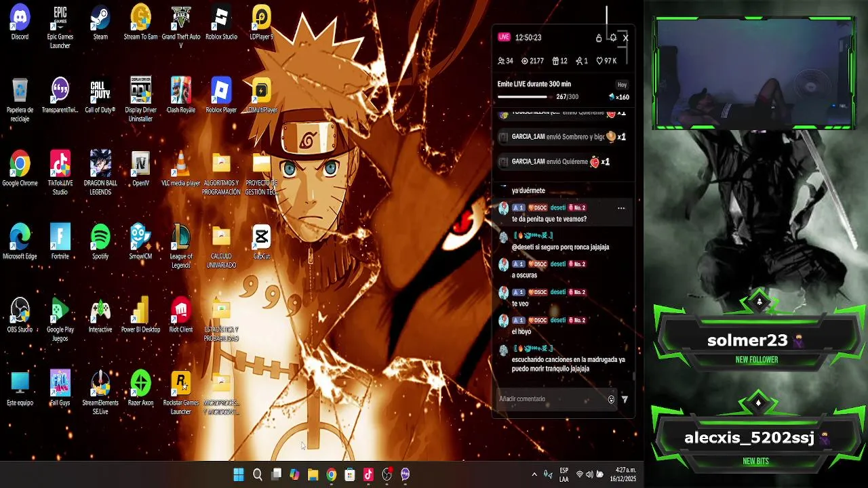Open the Papelera de reciclaje icon
This screenshot has width=868, height=488.
tap(20, 100)
